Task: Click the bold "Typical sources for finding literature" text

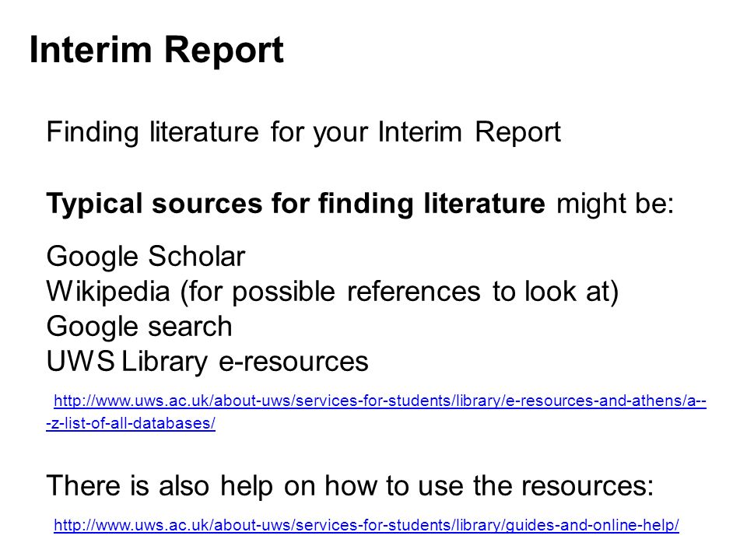Action: pos(296,204)
